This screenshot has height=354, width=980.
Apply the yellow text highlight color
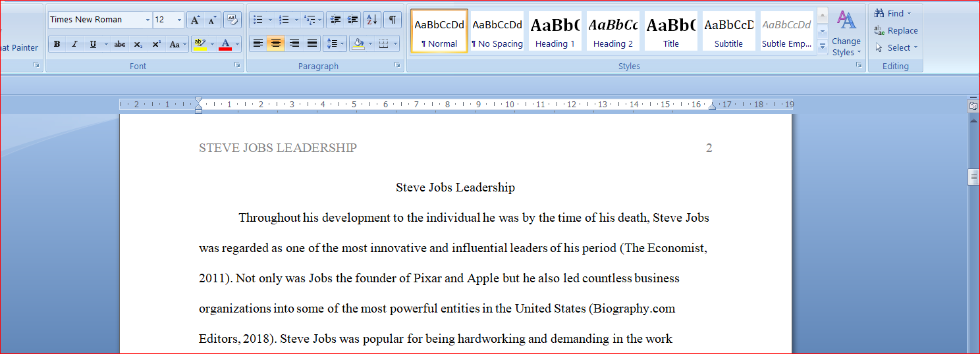[200, 44]
